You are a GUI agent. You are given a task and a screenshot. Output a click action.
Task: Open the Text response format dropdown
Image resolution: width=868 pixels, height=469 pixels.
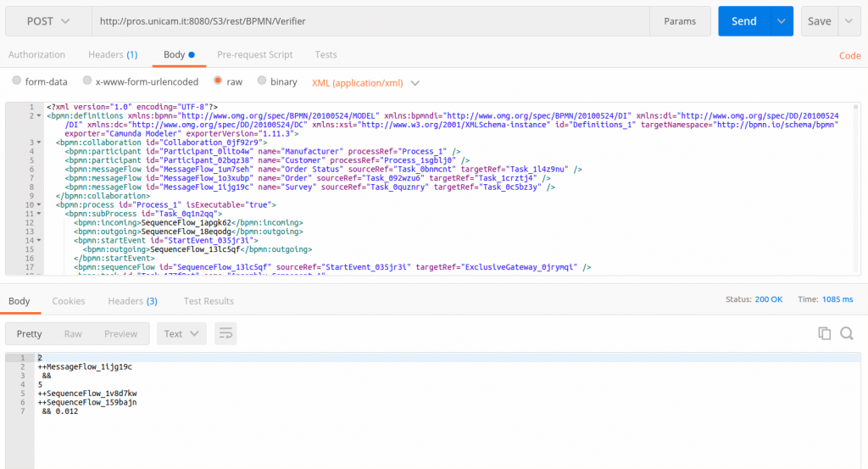[x=181, y=333]
